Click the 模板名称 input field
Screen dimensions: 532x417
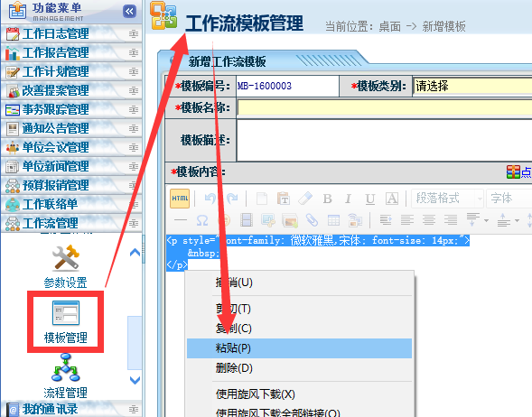tap(385, 107)
